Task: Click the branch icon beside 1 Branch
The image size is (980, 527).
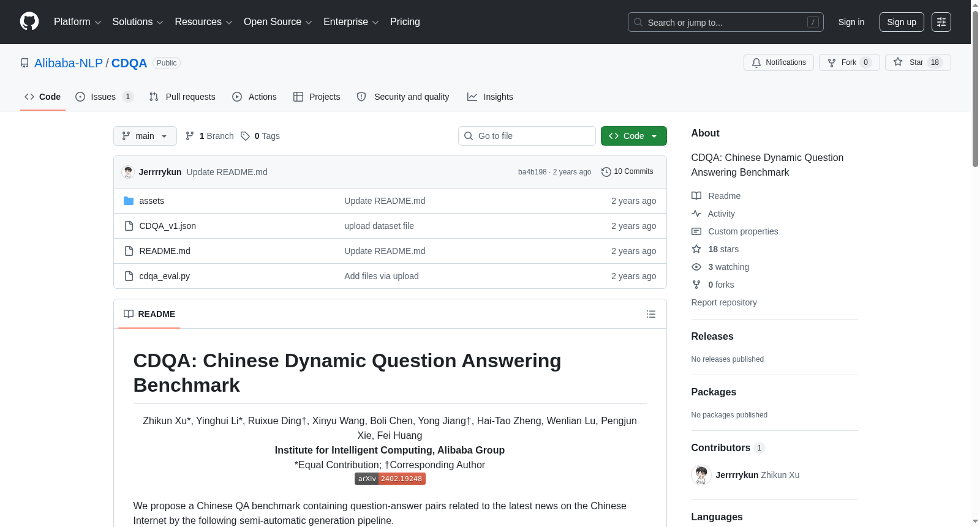Action: 190,136
